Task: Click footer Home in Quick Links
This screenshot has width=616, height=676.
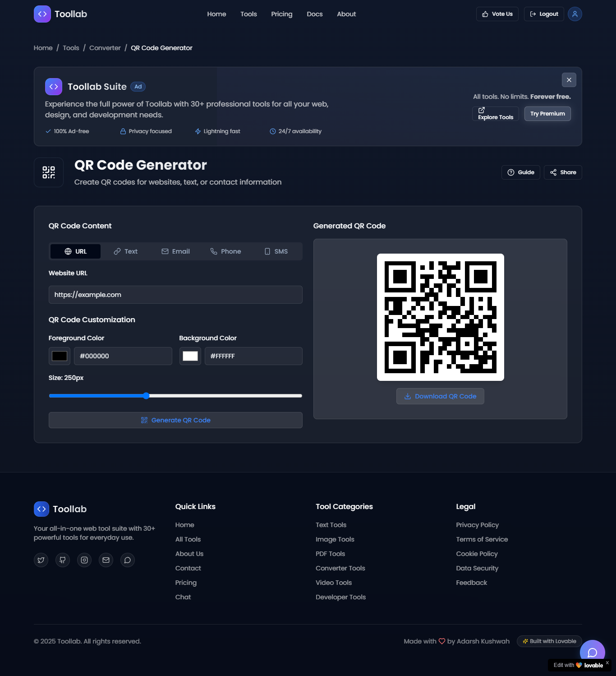Action: click(x=184, y=525)
